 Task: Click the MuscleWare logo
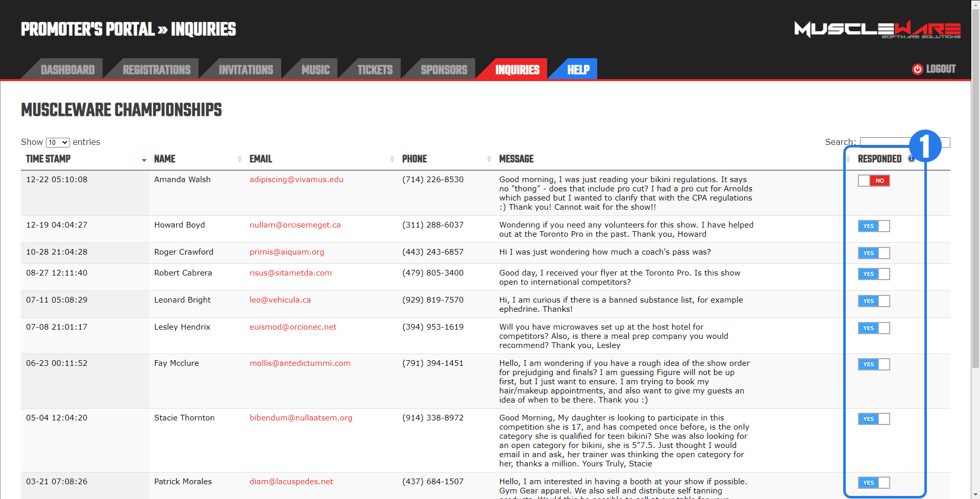point(877,29)
